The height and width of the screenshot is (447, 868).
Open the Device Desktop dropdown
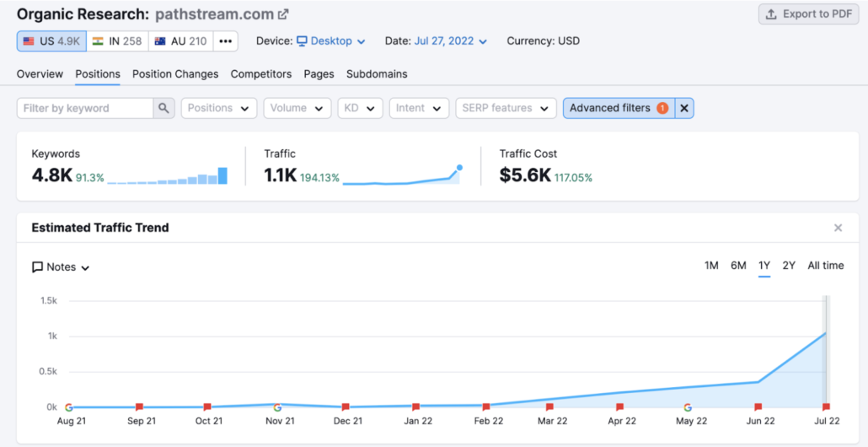click(331, 41)
